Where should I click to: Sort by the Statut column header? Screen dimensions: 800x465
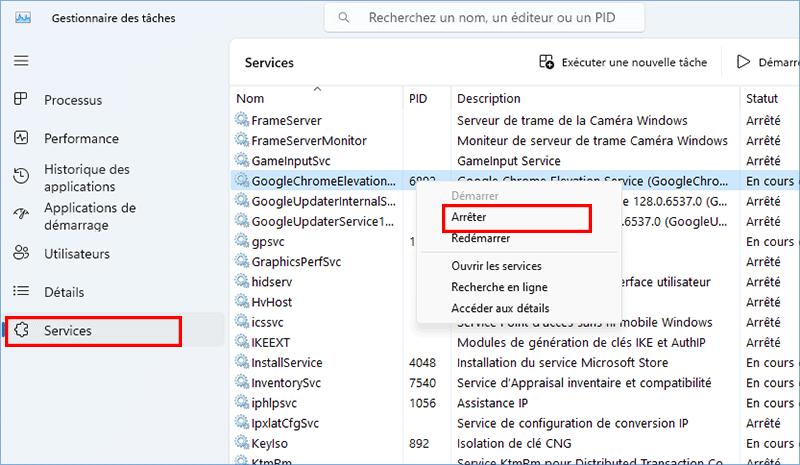762,98
